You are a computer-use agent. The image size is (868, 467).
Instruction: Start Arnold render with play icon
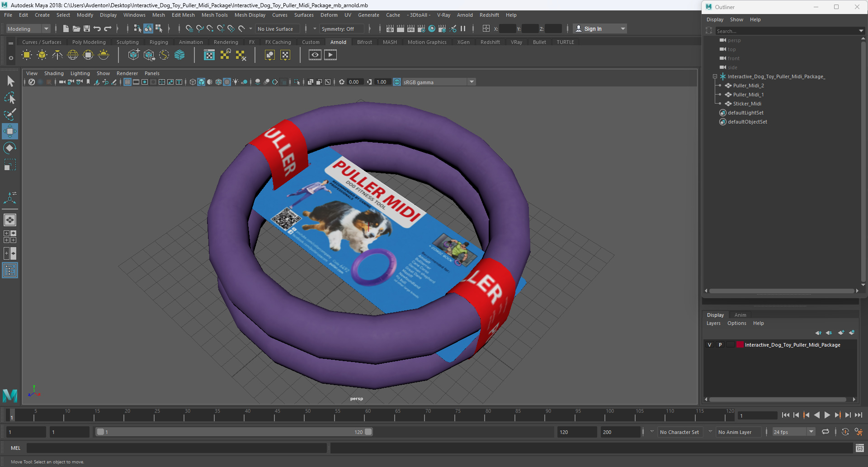[330, 55]
